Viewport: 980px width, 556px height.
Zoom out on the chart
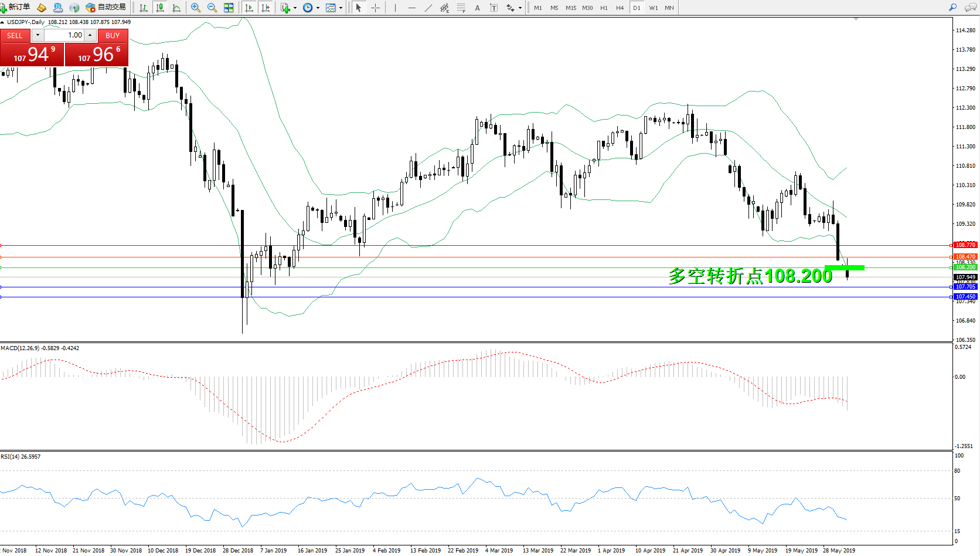(212, 8)
